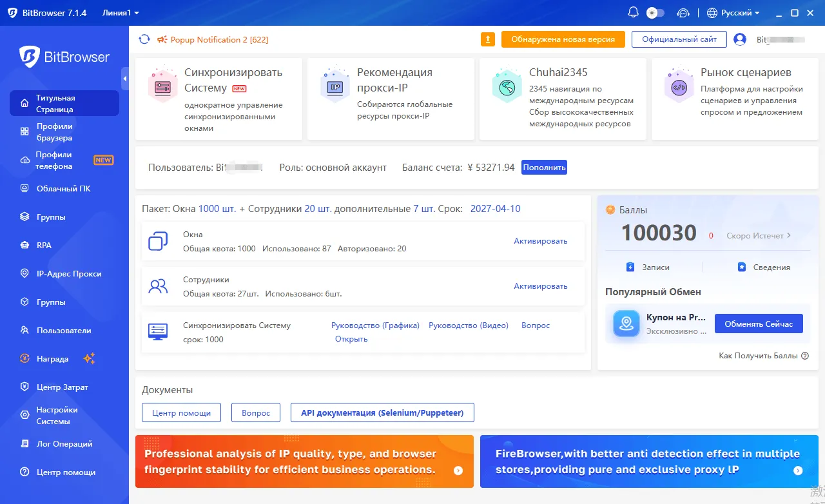825x504 pixels.
Task: Click the help icon beside Как Получить Баллы
Action: (805, 356)
